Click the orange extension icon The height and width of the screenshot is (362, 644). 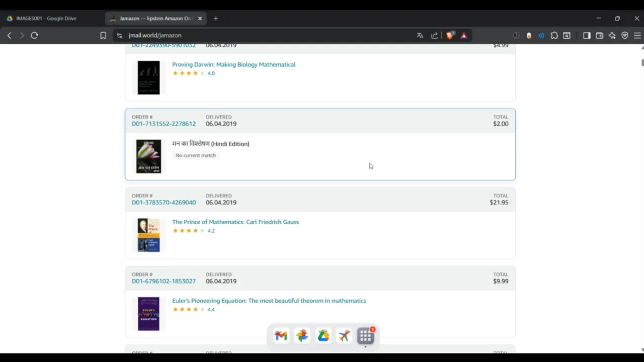[x=529, y=35]
